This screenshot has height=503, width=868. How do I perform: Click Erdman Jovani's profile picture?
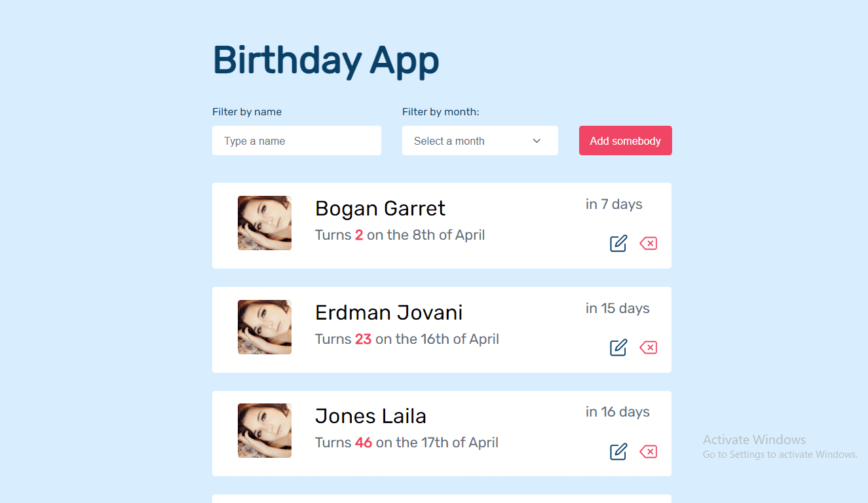pyautogui.click(x=265, y=327)
